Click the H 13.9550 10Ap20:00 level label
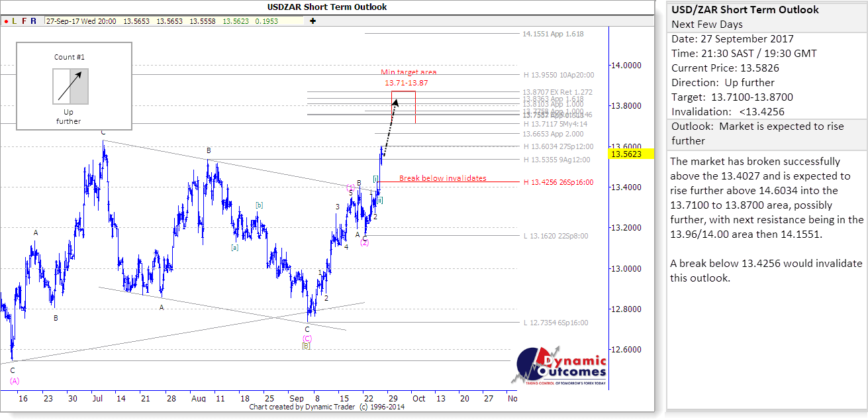Screen dimensions: 868x420 pyautogui.click(x=558, y=76)
